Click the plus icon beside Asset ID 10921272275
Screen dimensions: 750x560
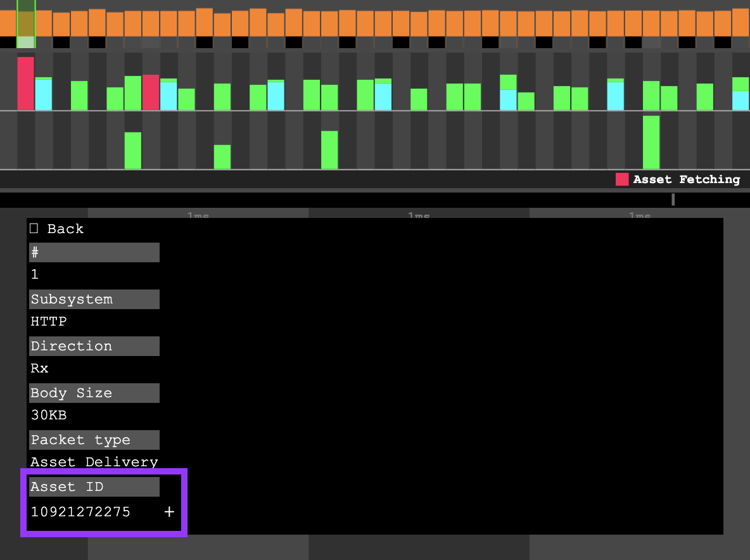pyautogui.click(x=169, y=512)
